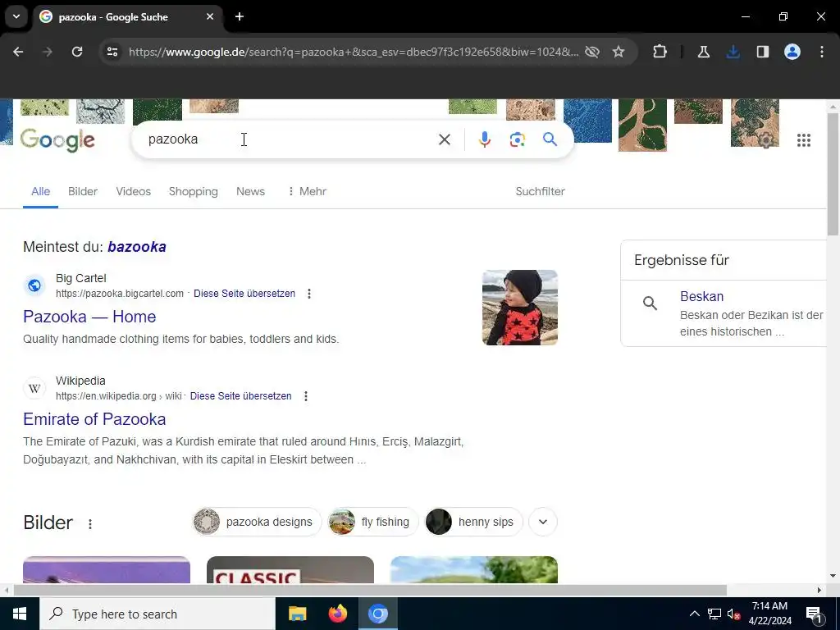Open Google apps grid
Image resolution: width=840 pixels, height=630 pixels.
coord(804,140)
